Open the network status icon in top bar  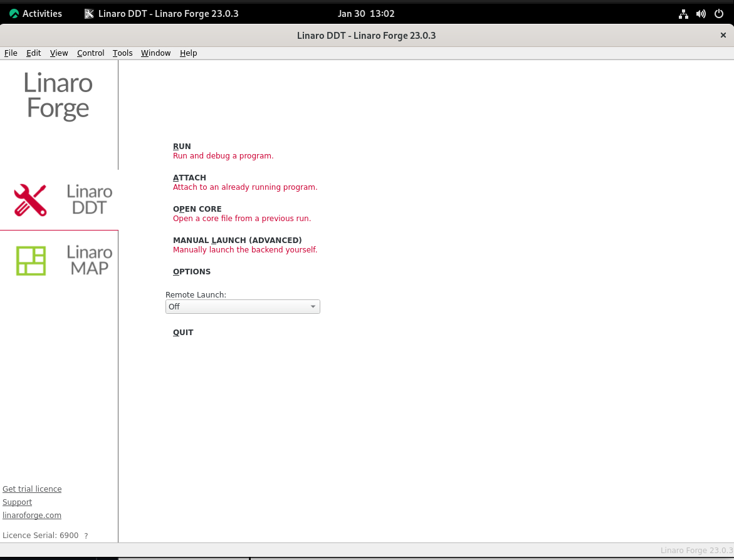click(683, 14)
